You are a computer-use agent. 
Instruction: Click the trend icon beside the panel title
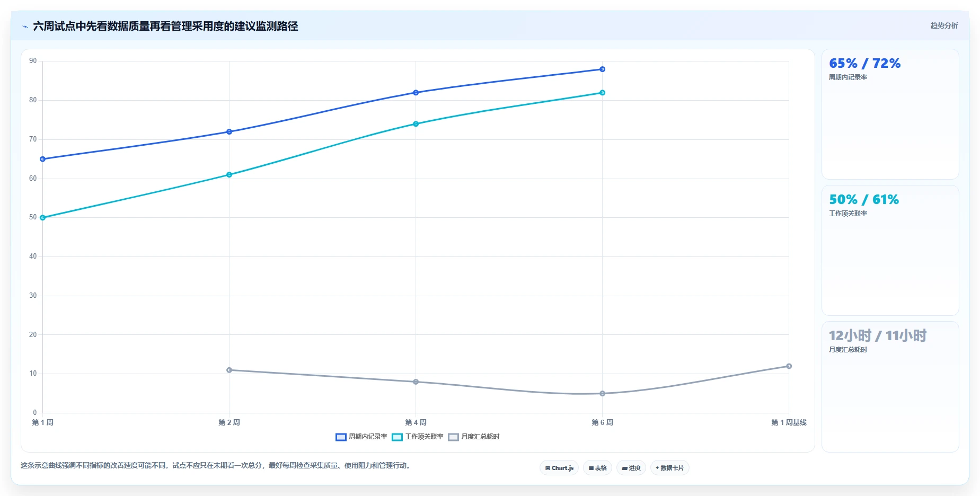tap(25, 26)
